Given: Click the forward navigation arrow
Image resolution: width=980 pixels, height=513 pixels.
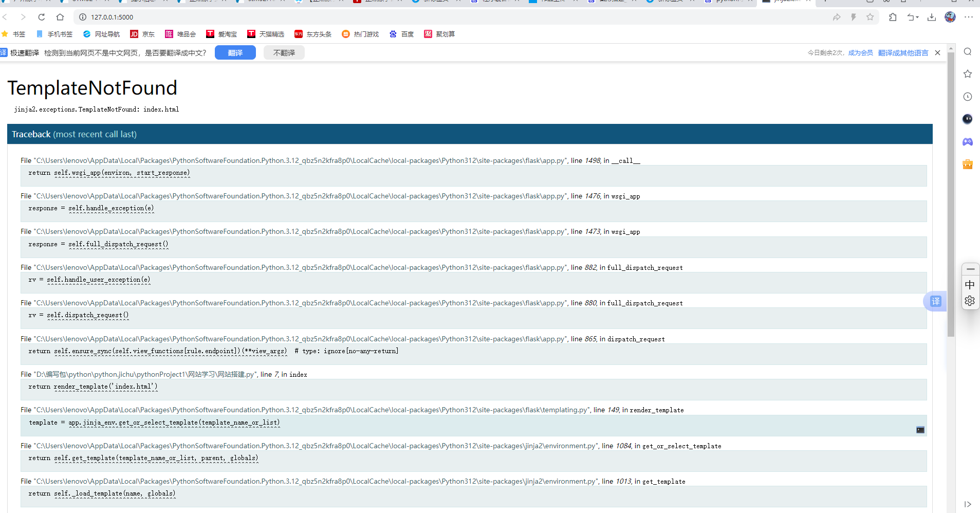Looking at the screenshot, I should (x=23, y=17).
